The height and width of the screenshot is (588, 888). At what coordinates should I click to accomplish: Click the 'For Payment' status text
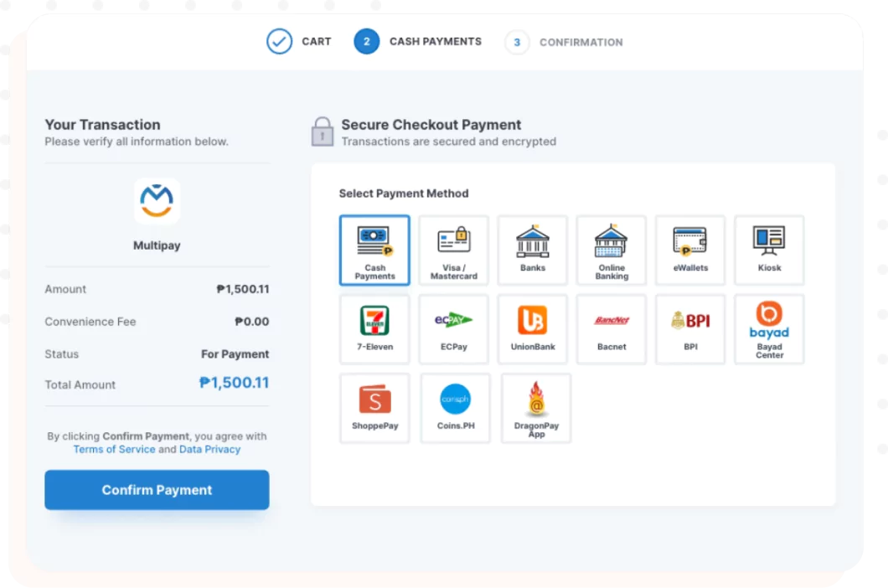coord(235,354)
